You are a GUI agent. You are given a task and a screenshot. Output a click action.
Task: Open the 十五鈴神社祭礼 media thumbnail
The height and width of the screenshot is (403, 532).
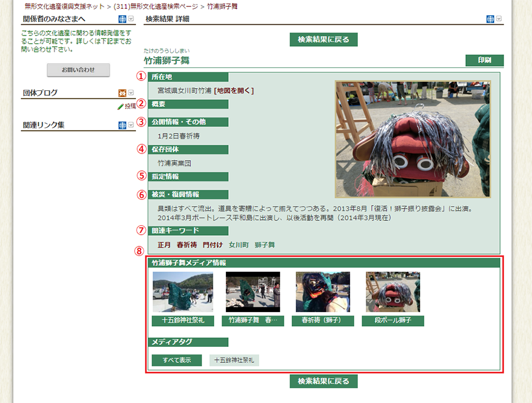183,292
